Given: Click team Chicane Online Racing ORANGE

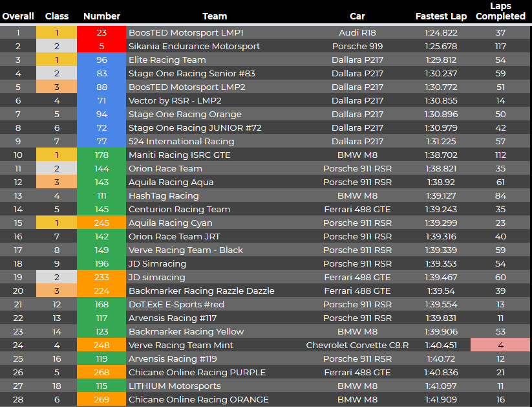Looking at the screenshot, I should 198,399.
